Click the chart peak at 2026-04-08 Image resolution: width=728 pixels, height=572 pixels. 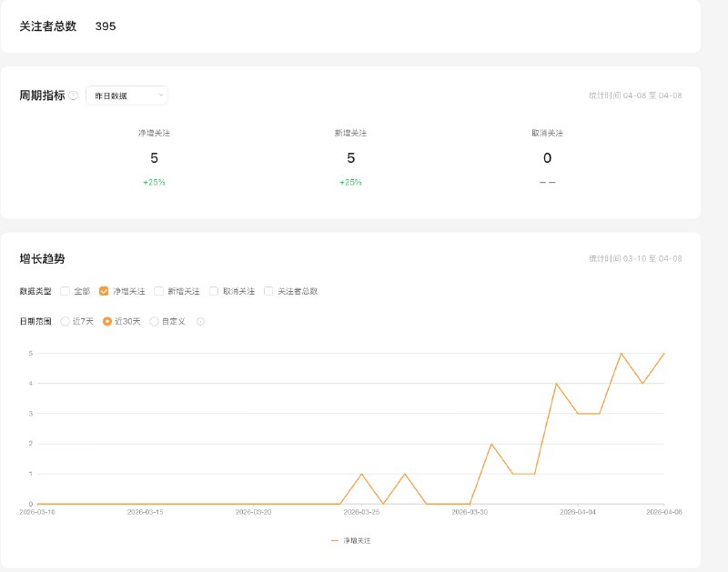pos(664,353)
